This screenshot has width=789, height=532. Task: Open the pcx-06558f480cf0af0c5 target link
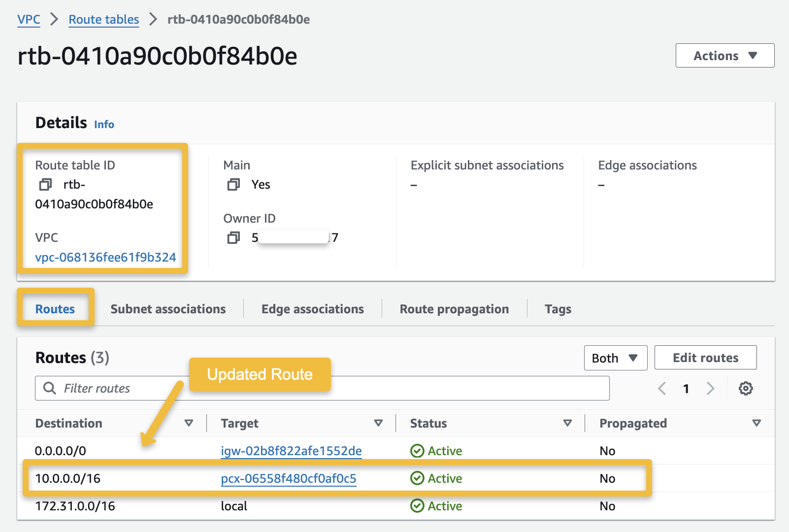pyautogui.click(x=288, y=478)
